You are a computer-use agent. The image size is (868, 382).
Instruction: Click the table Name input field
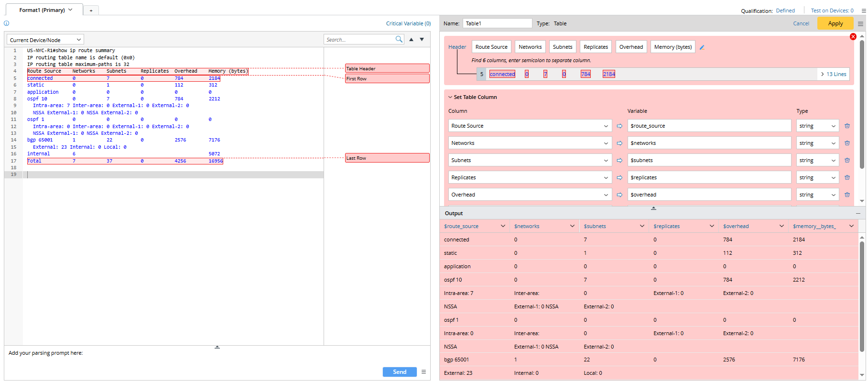pyautogui.click(x=497, y=23)
